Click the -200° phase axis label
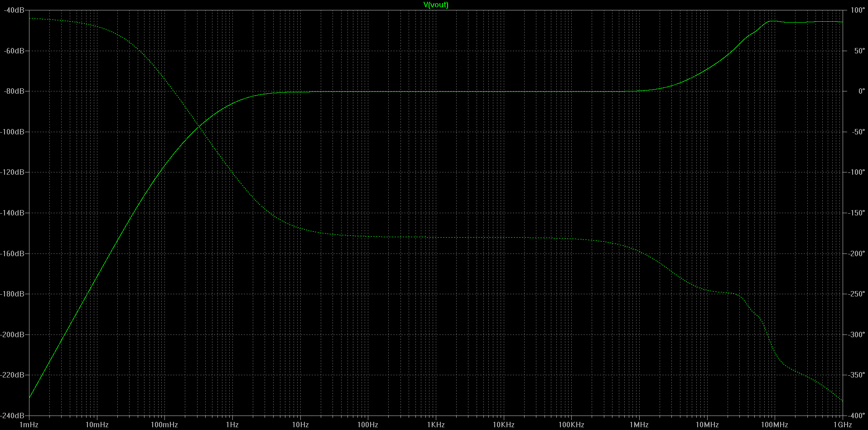 pos(857,253)
